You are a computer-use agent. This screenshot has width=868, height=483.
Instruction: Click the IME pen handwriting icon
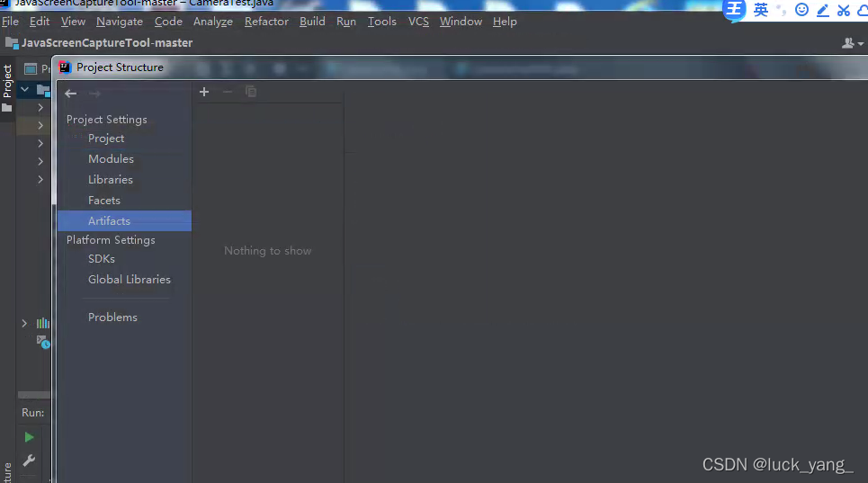pyautogui.click(x=823, y=10)
